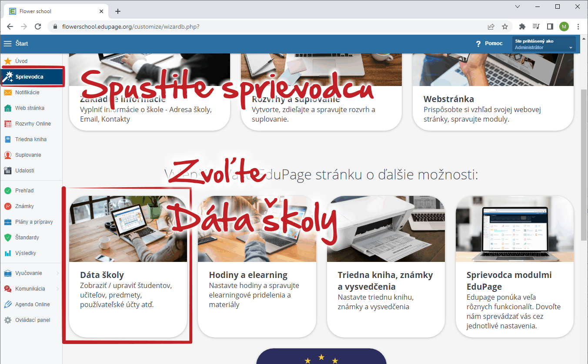Expand the Vyučovanie submenu arrow
The height and width of the screenshot is (364, 588).
[58, 273]
